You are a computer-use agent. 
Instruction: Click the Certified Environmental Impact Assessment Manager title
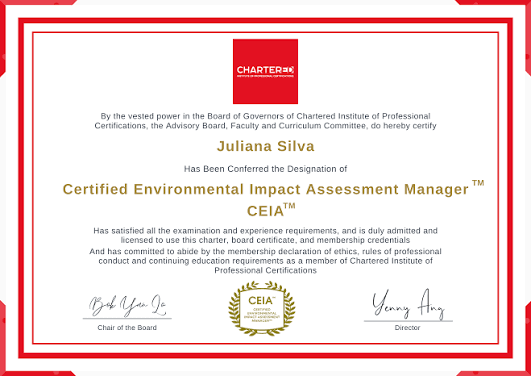pyautogui.click(x=273, y=188)
